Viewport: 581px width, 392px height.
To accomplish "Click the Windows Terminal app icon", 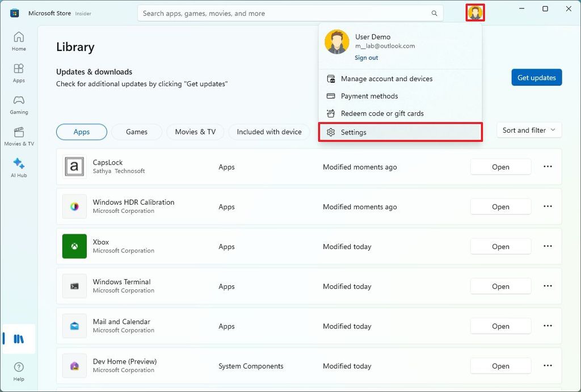I will click(74, 286).
